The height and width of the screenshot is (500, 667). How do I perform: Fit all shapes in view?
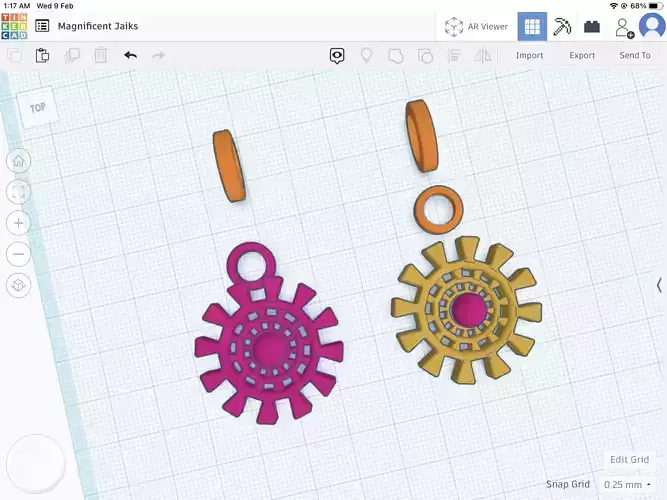(18, 192)
